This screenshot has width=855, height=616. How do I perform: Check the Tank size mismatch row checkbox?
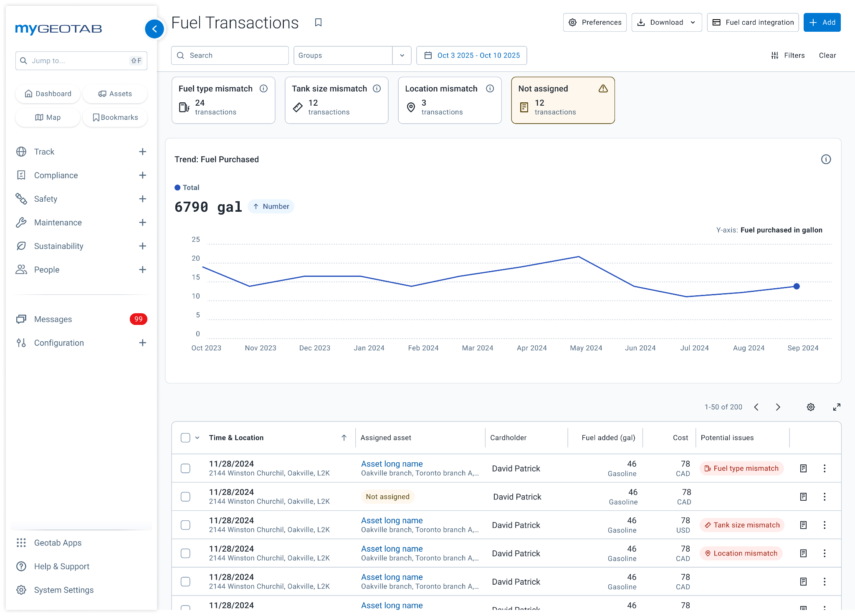(185, 525)
